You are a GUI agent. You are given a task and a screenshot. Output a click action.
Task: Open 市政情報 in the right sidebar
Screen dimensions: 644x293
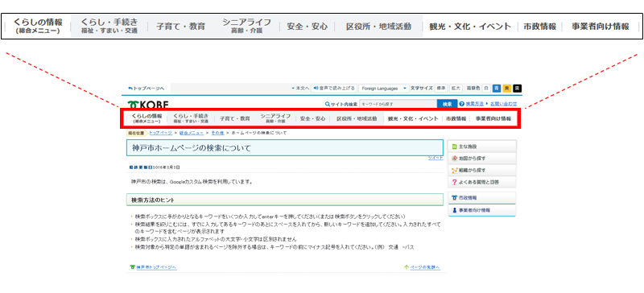pyautogui.click(x=482, y=198)
